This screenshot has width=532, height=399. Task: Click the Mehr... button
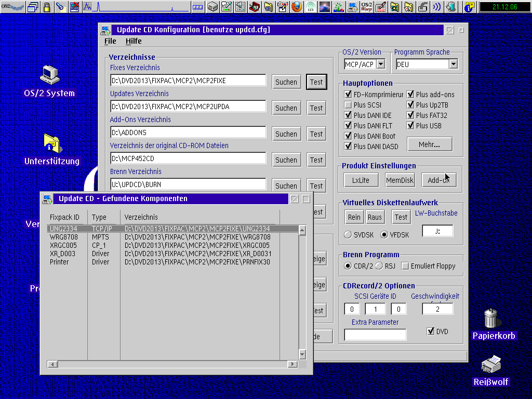[429, 144]
